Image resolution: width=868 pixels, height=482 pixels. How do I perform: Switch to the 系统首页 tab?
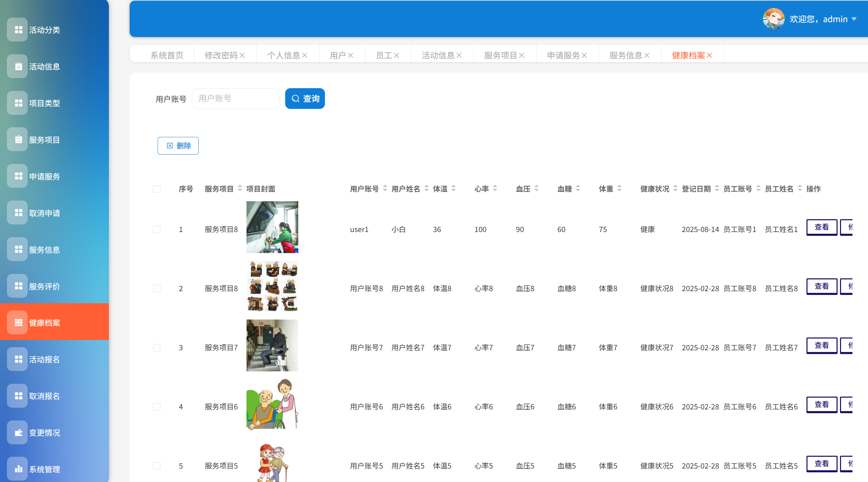(x=167, y=55)
